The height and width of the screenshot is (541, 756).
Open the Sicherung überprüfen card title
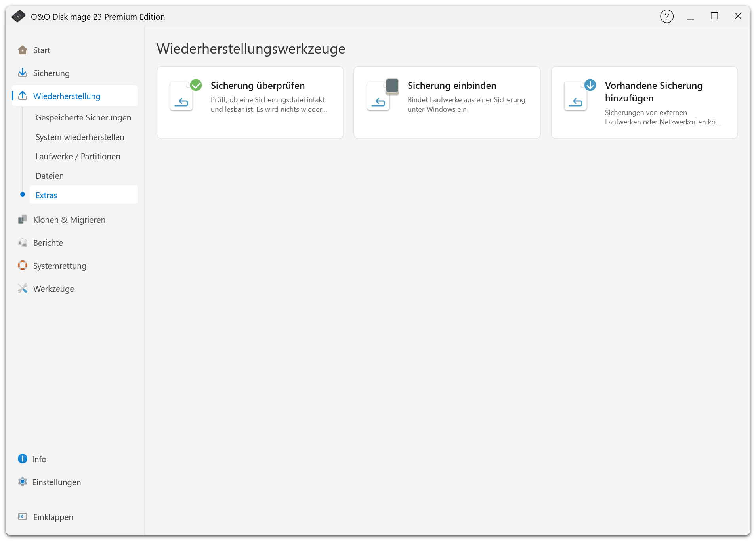258,86
